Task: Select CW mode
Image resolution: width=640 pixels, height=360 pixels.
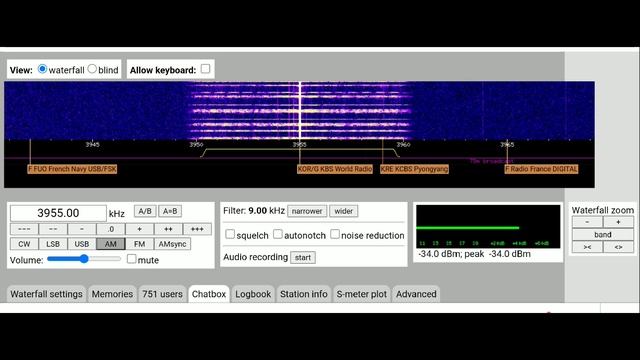Action: (x=24, y=244)
